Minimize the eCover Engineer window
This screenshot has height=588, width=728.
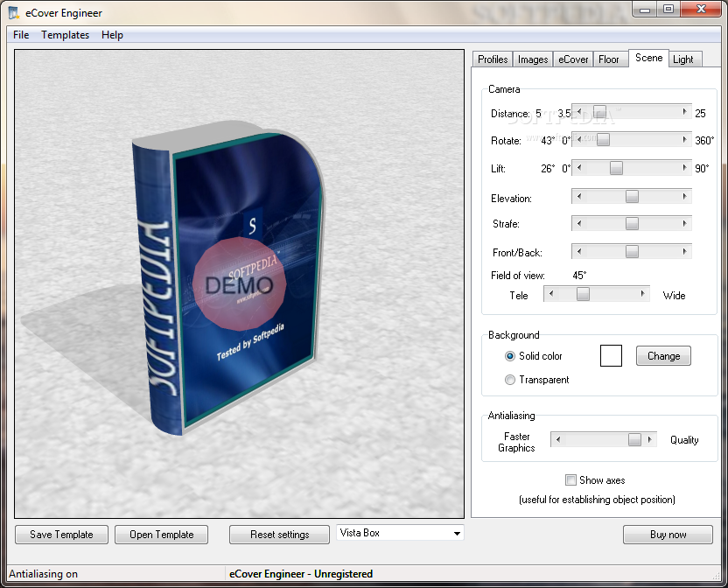tap(644, 10)
